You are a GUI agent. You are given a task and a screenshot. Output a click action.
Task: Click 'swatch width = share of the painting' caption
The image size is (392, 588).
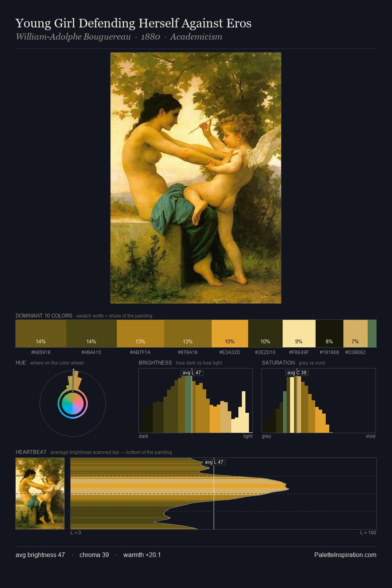(x=114, y=316)
